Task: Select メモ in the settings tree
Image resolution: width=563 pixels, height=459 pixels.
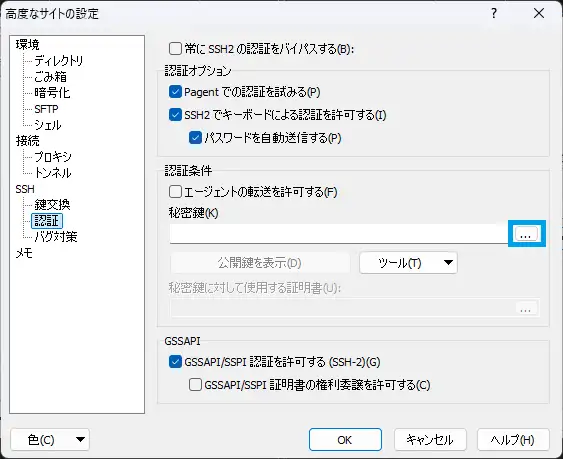Action: click(x=24, y=253)
